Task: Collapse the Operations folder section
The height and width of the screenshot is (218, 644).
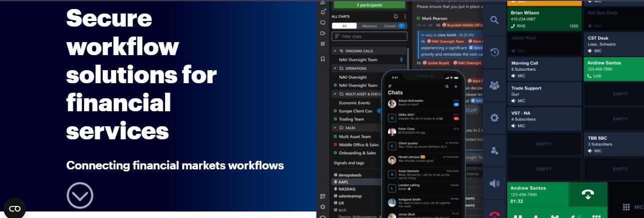Action: (335, 68)
